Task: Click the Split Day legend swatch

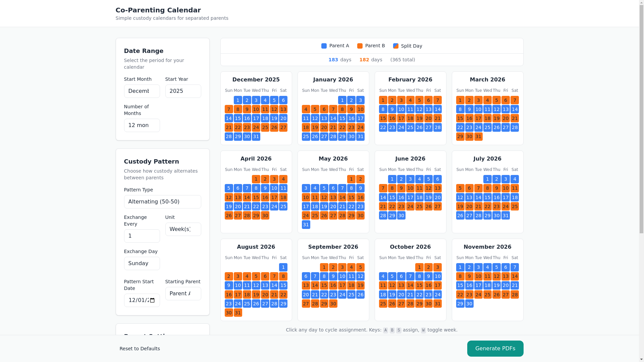Action: point(395,46)
